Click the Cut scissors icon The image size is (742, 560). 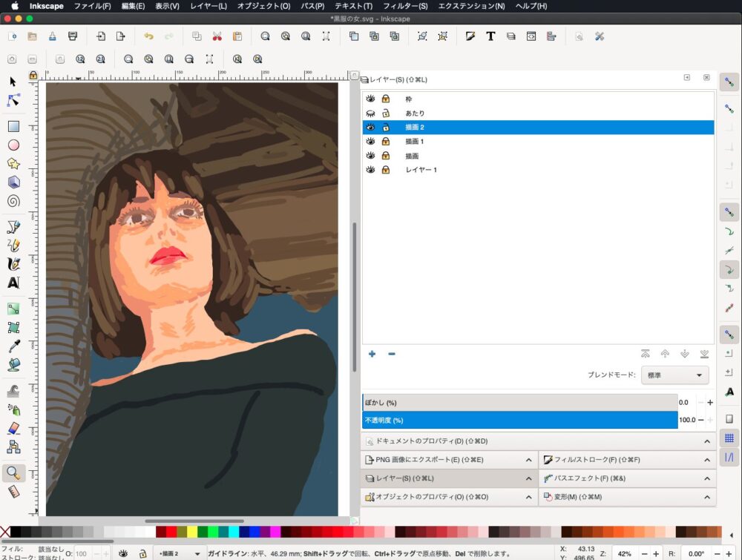point(217,36)
